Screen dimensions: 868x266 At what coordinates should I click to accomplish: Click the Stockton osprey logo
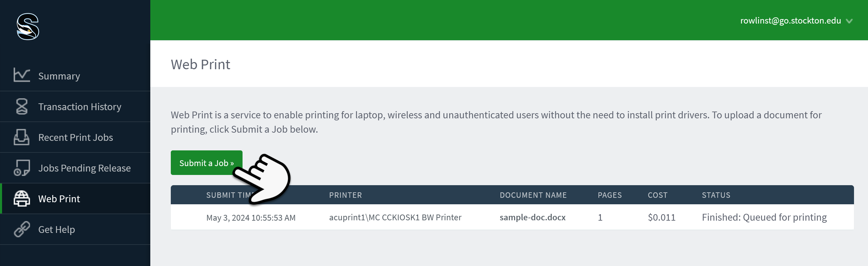28,27
